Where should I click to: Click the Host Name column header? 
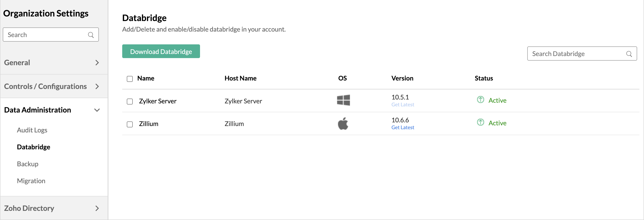241,78
